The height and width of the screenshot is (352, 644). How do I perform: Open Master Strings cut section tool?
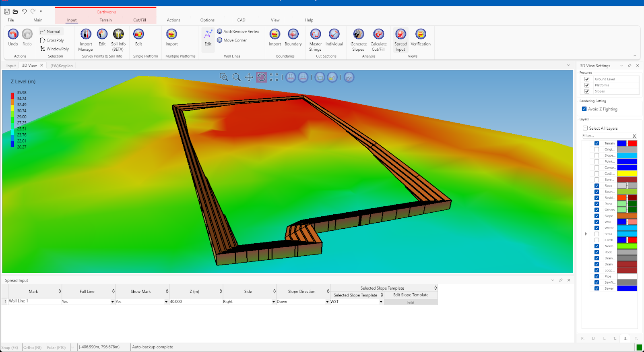point(316,34)
